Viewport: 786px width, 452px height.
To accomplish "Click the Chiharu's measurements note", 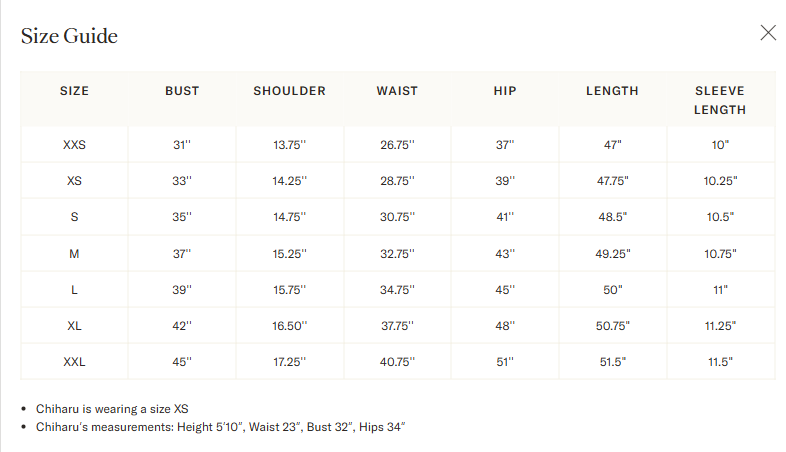I will [219, 427].
